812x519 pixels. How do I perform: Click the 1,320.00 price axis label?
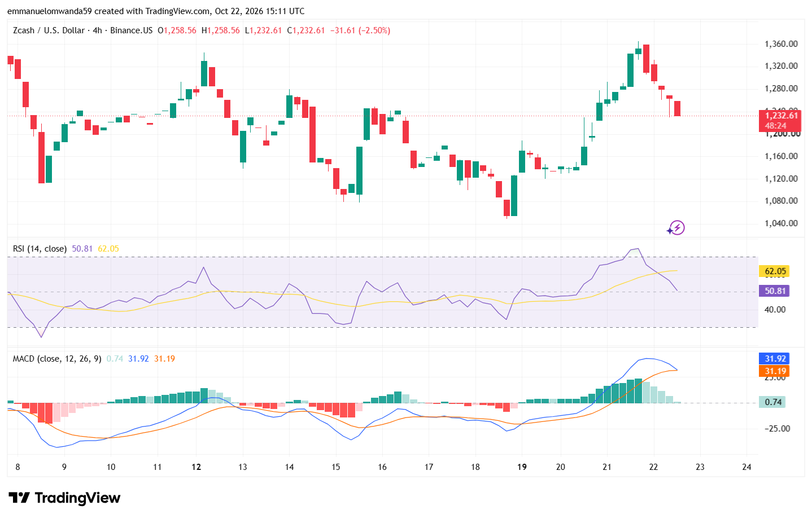pos(782,66)
